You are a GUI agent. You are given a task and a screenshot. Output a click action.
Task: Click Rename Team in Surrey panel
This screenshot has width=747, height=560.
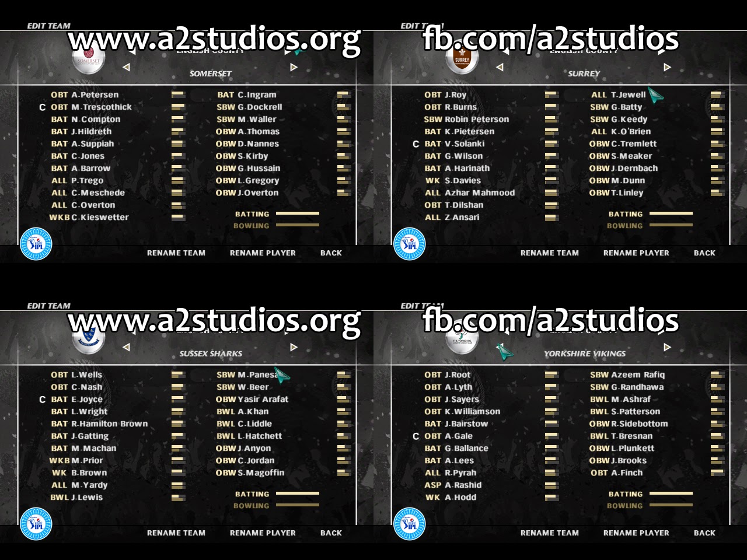tap(550, 253)
